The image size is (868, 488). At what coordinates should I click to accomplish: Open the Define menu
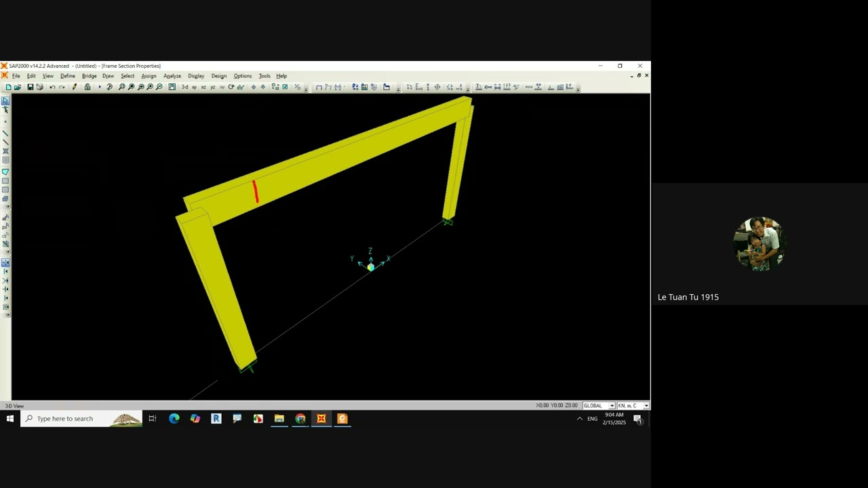point(68,76)
